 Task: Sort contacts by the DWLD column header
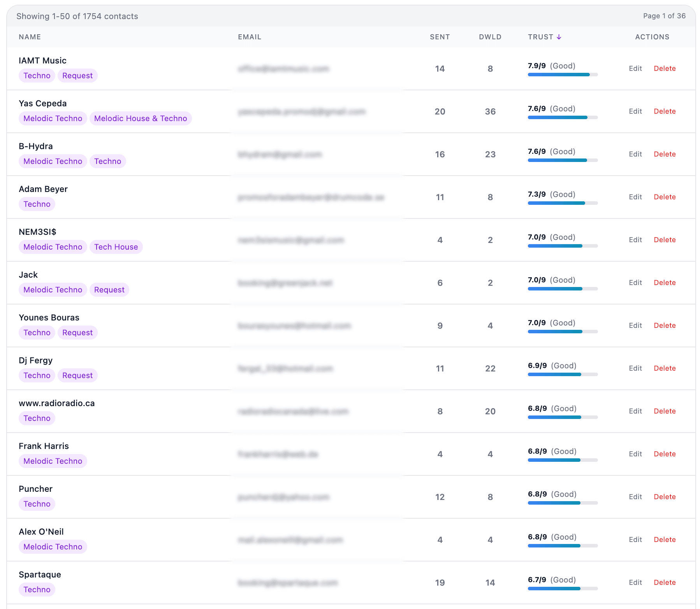pos(490,37)
